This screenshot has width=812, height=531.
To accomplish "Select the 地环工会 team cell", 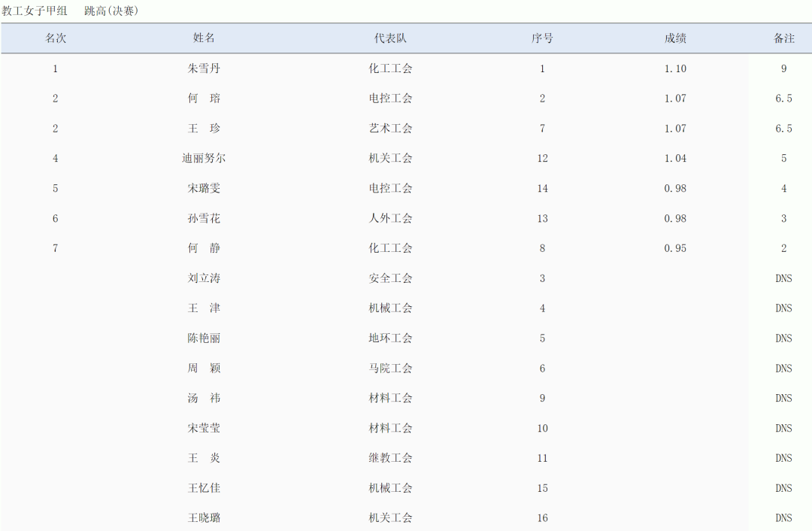I will point(390,338).
